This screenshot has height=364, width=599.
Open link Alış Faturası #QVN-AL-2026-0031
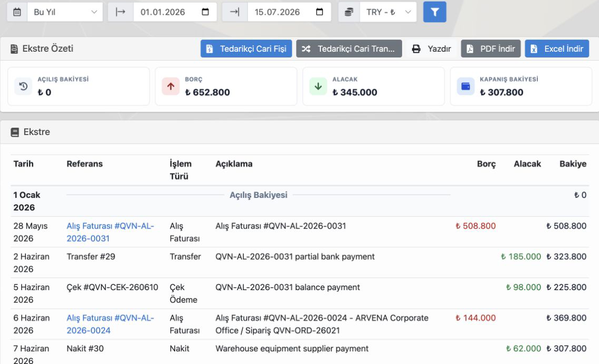click(x=110, y=232)
